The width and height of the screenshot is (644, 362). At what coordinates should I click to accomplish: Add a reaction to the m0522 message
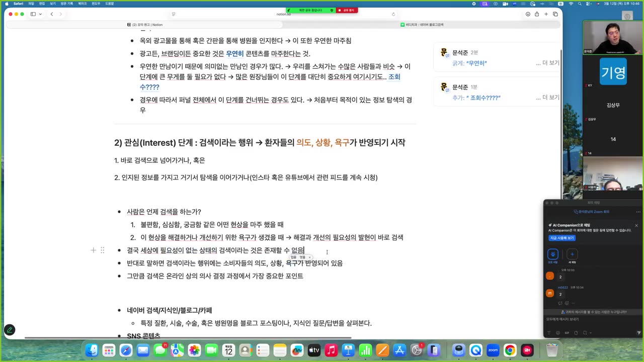[567, 303]
